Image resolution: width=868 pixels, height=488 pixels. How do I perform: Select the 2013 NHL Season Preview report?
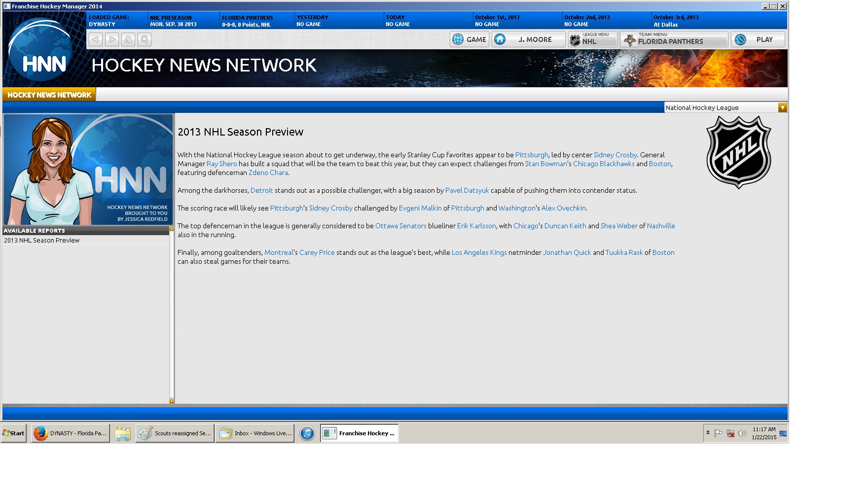[x=86, y=241]
